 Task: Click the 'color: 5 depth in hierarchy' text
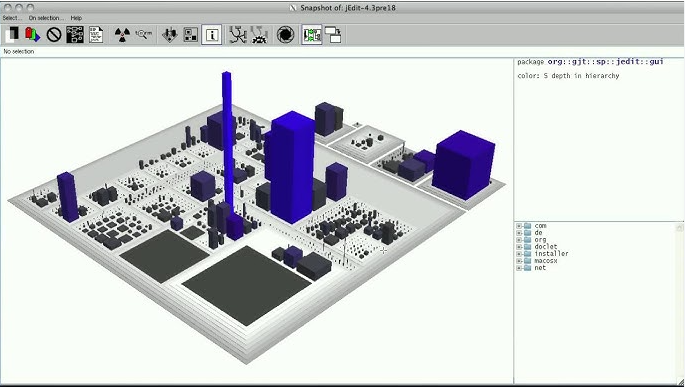pos(568,76)
